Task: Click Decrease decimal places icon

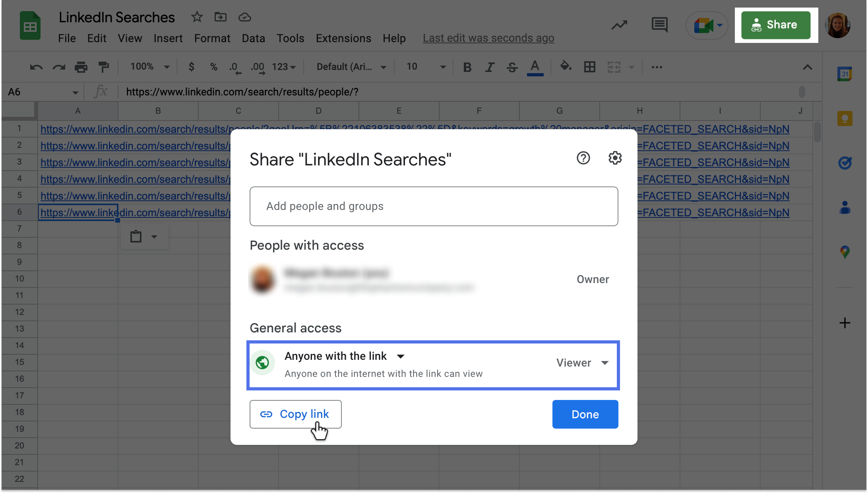Action: 235,67
